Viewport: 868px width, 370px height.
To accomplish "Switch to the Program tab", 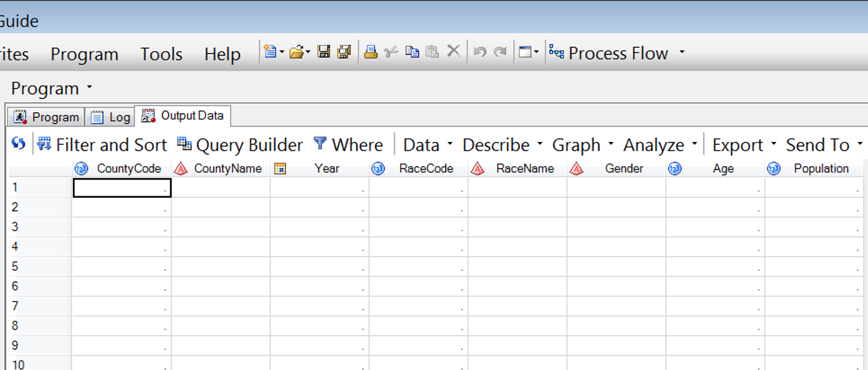I will [x=47, y=117].
